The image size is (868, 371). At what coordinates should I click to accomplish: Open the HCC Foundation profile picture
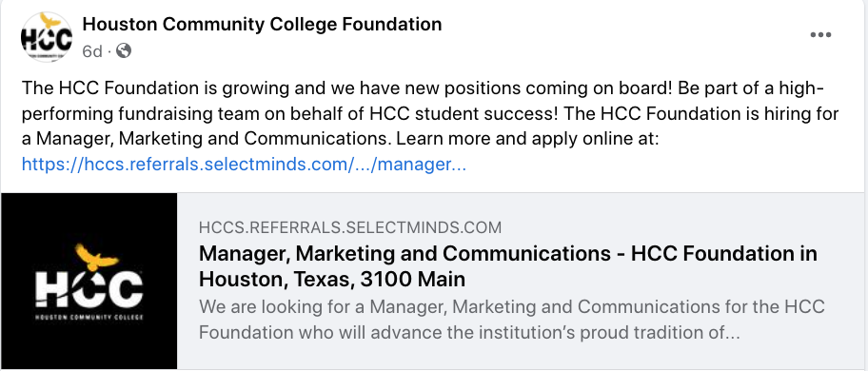(x=47, y=37)
